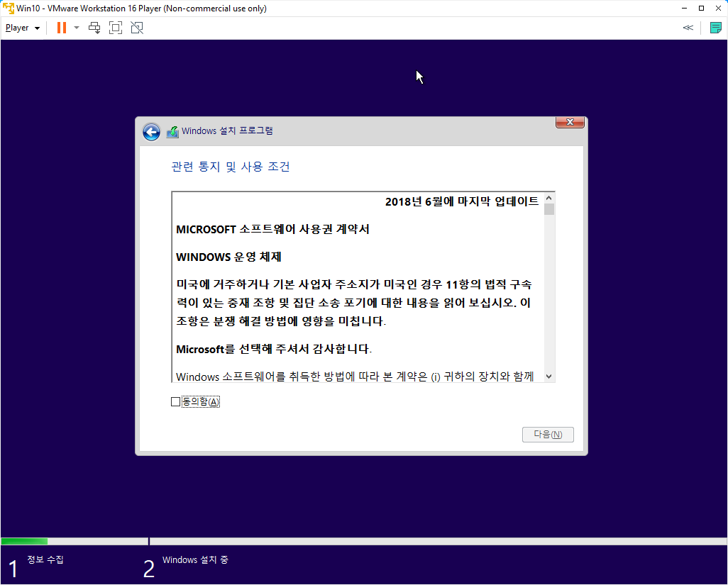
Task: Click the license scrollbar up arrow
Action: tap(548, 198)
